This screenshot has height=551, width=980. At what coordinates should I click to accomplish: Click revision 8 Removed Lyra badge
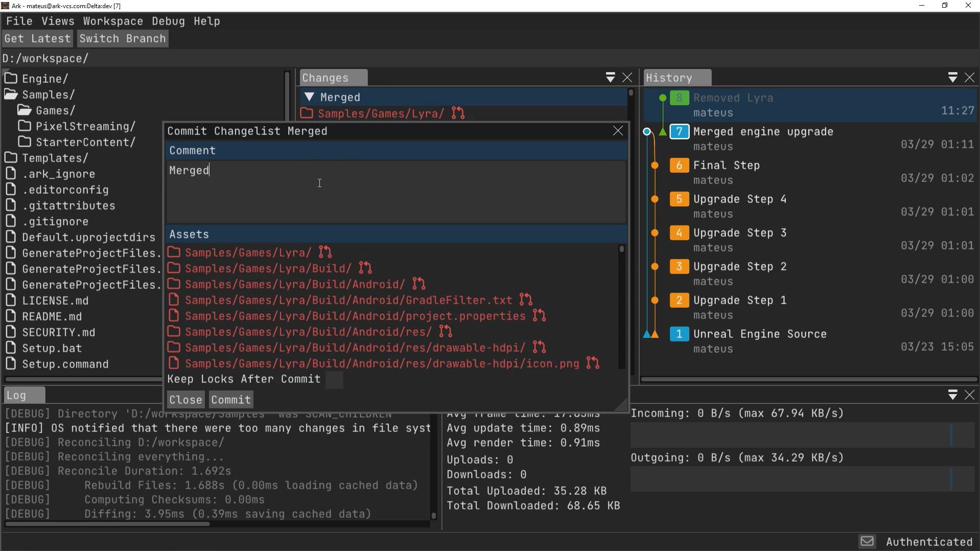coord(679,98)
